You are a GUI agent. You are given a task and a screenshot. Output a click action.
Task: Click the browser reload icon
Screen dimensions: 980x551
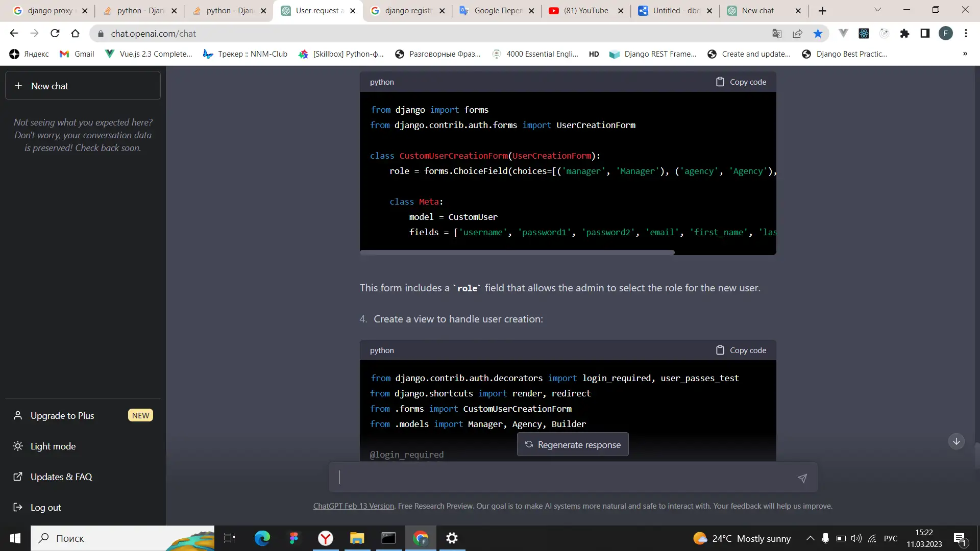(55, 34)
